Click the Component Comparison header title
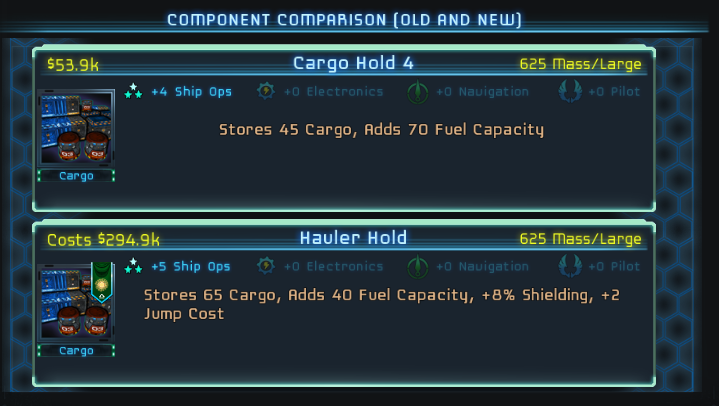This screenshot has height=406, width=719. pos(344,20)
